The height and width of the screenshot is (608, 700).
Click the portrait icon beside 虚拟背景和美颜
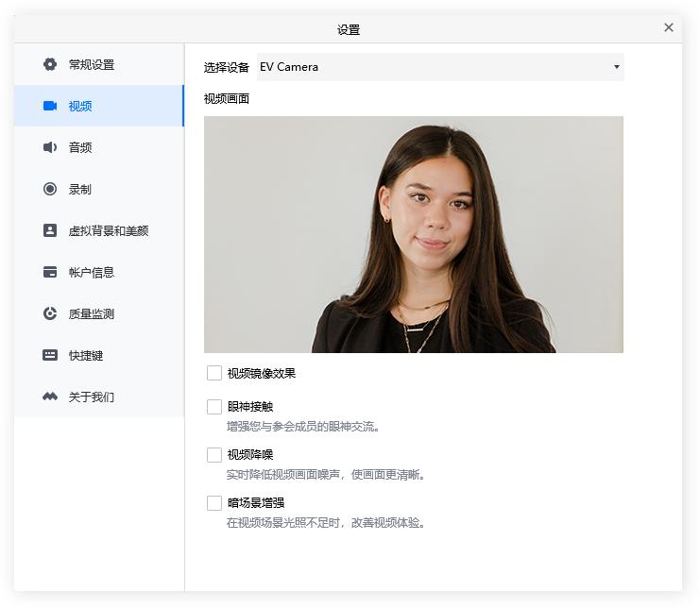[50, 230]
